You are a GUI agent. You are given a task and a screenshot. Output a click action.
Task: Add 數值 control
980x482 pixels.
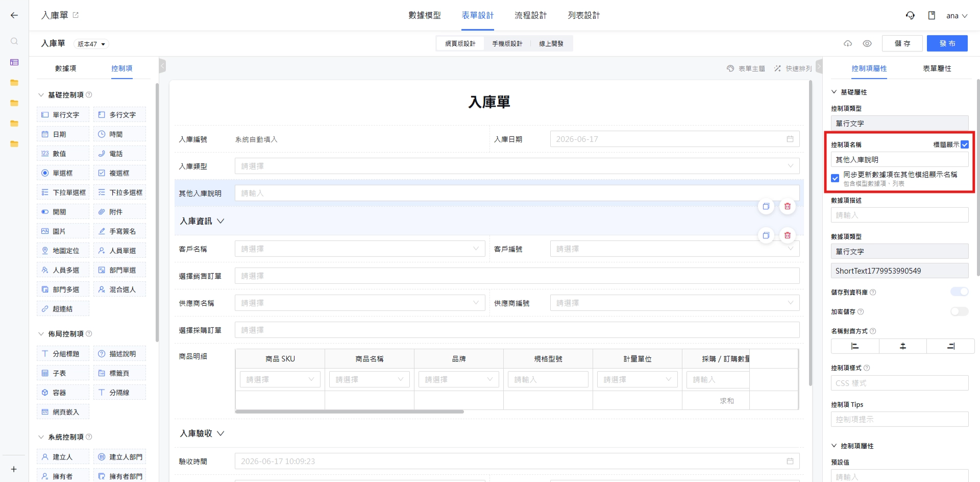[63, 154]
